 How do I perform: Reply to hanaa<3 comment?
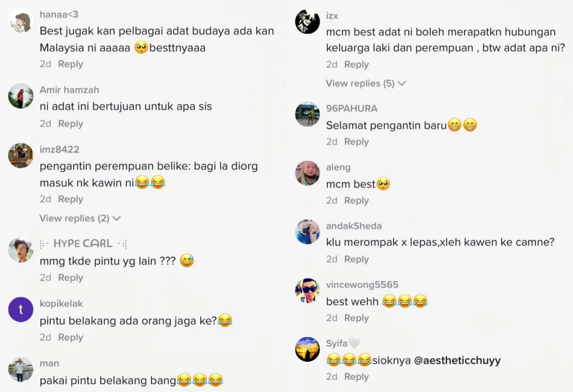pos(71,64)
